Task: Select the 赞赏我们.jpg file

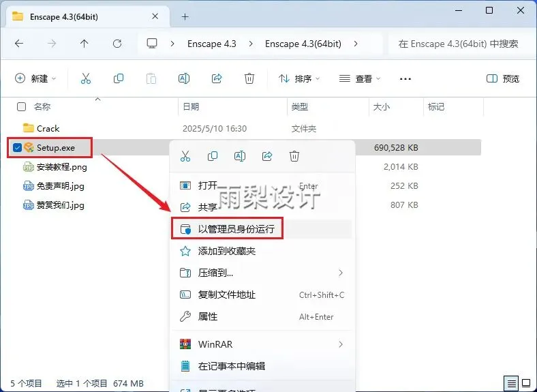Action: [x=61, y=205]
